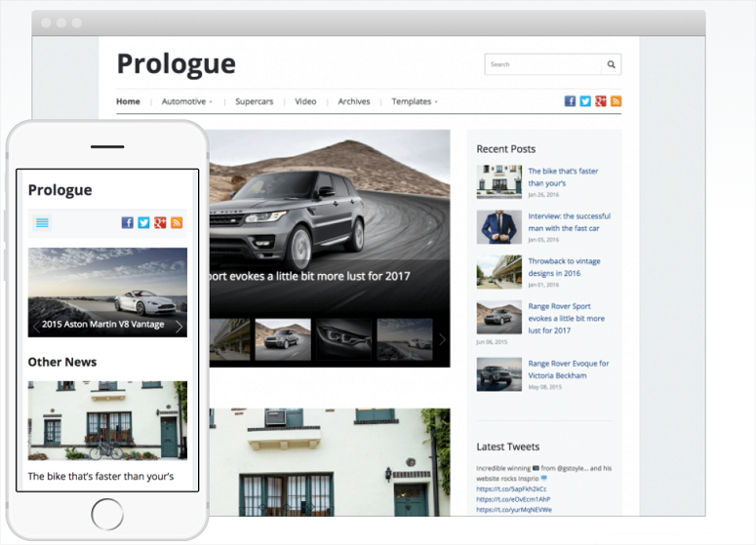Open the Video menu item
The image size is (756, 545).
[x=305, y=101]
